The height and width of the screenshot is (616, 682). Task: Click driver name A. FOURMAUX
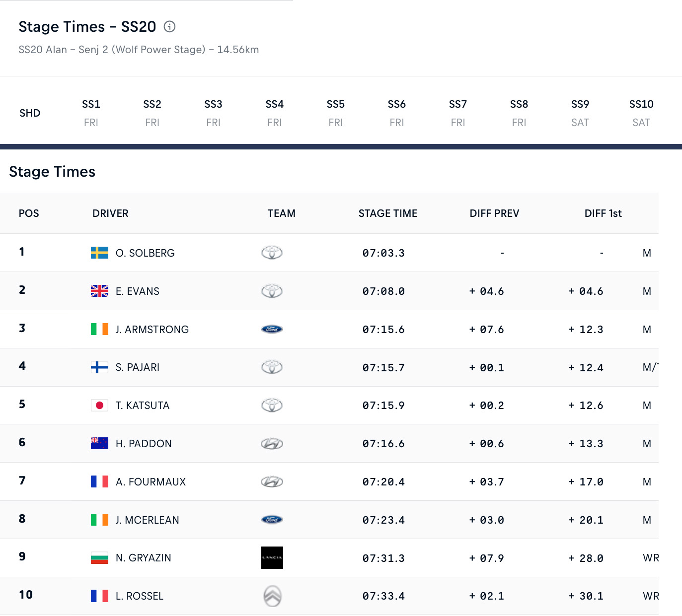point(151,481)
